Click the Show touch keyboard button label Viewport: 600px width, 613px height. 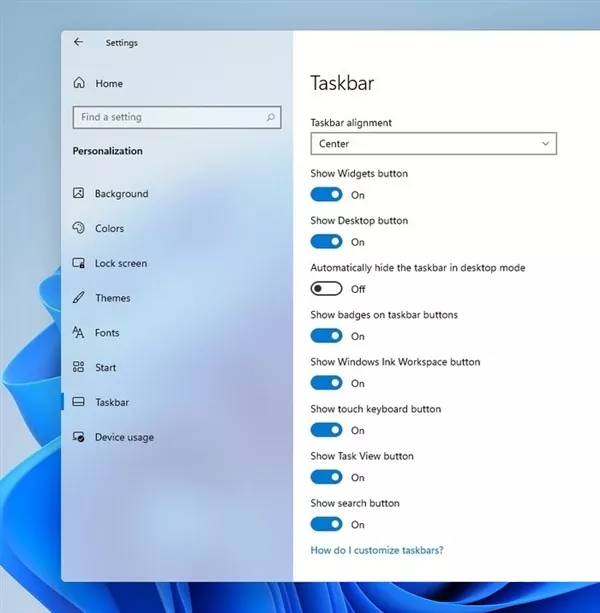[x=376, y=409]
